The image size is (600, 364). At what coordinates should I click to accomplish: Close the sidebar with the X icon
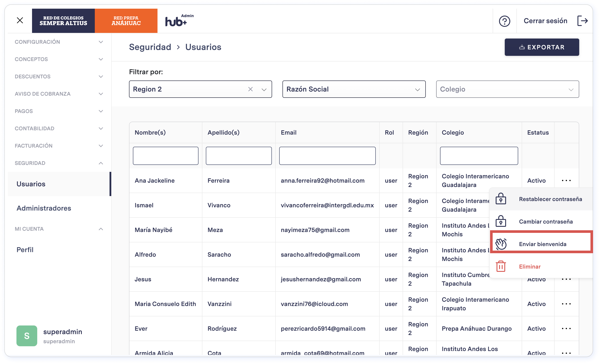(x=20, y=21)
